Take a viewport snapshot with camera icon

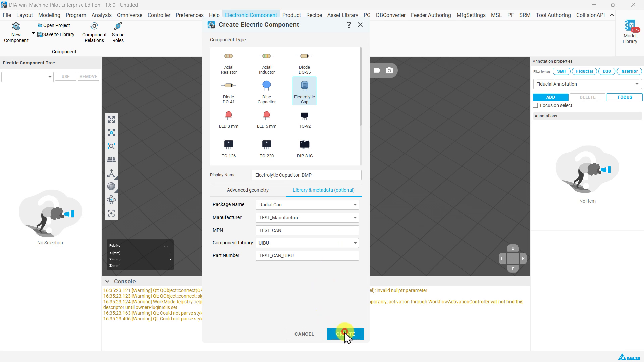pos(389,71)
